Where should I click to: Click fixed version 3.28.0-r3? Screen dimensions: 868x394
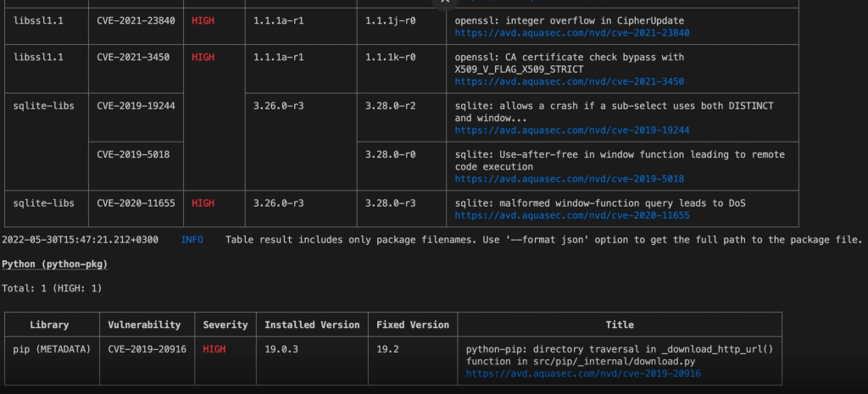point(390,203)
